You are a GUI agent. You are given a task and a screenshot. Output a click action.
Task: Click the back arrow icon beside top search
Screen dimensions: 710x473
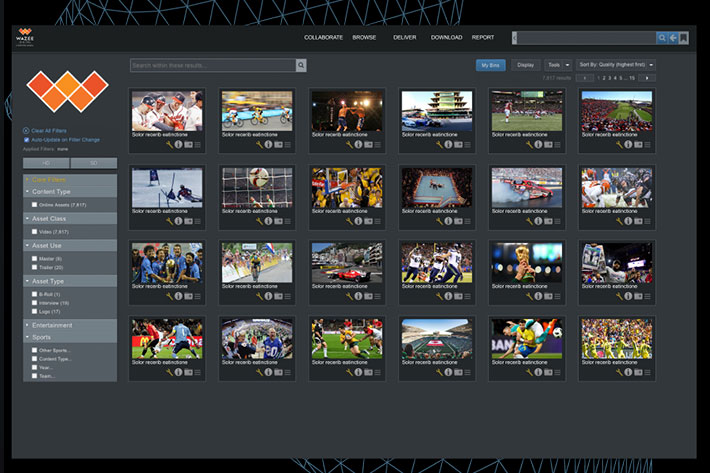(673, 38)
